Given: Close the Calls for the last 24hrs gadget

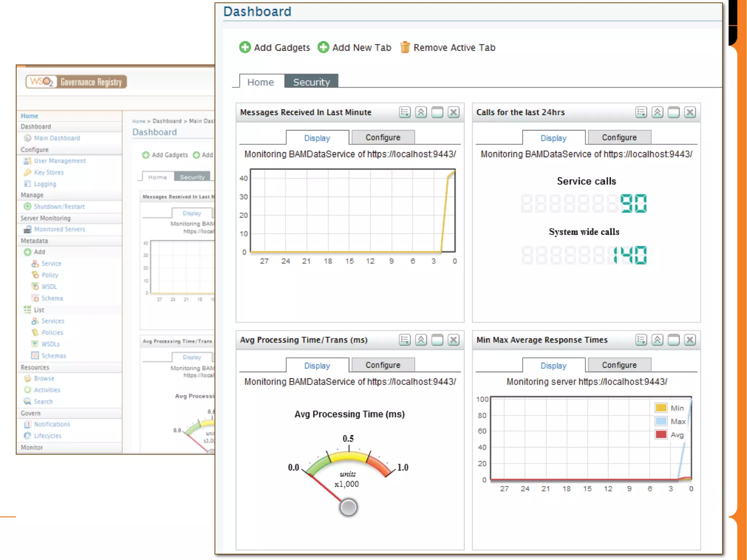Looking at the screenshot, I should 690,112.
